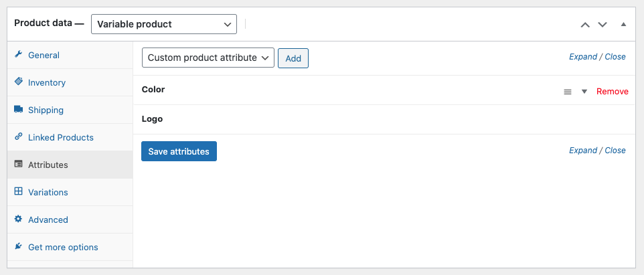
Task: Remove the Color attribute
Action: click(x=613, y=92)
